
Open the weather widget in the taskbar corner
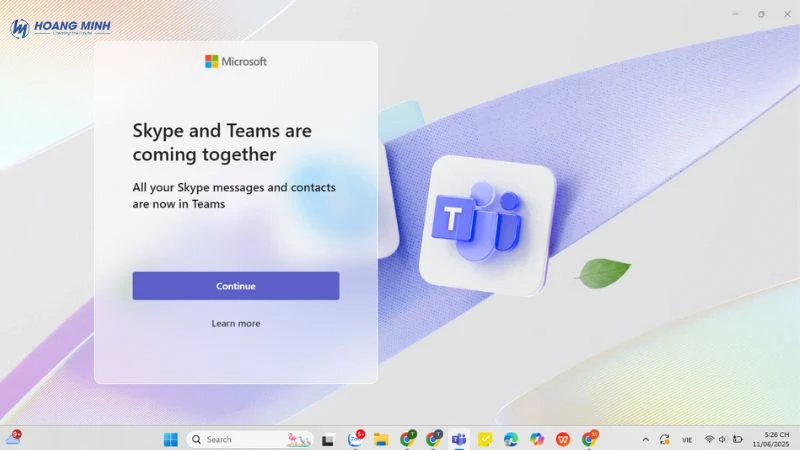click(x=14, y=438)
